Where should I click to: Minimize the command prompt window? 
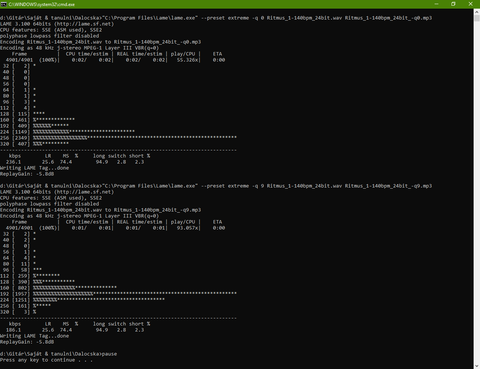tap(436, 4)
